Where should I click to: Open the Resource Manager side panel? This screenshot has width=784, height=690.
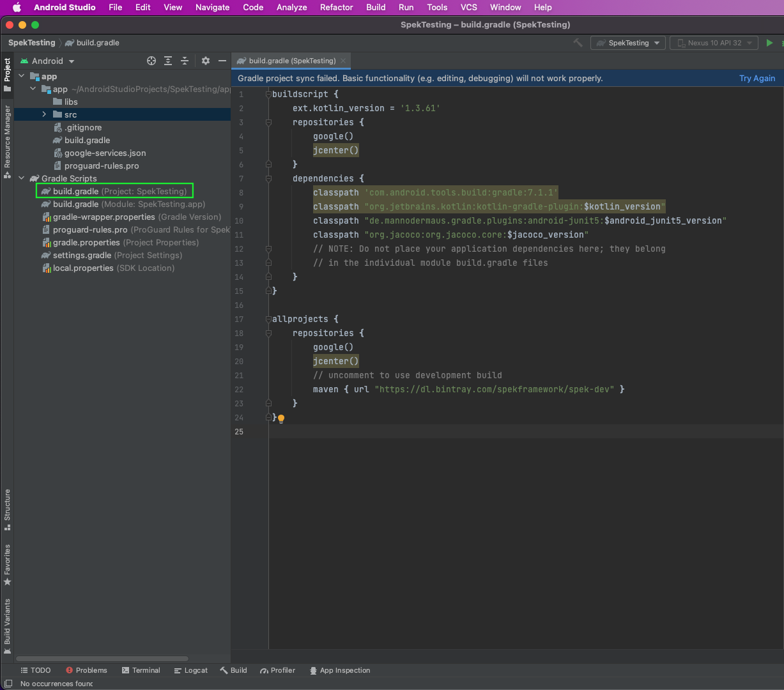(7, 142)
